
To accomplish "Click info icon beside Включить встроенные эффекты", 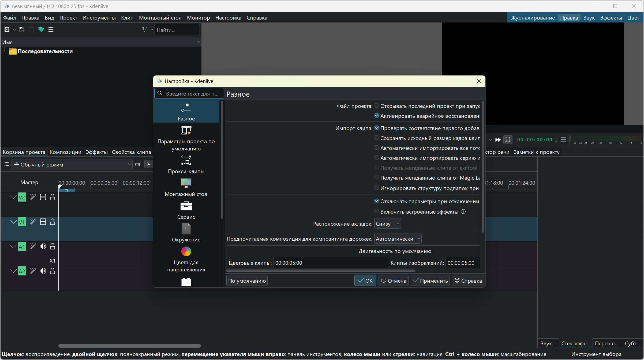I will coord(463,212).
